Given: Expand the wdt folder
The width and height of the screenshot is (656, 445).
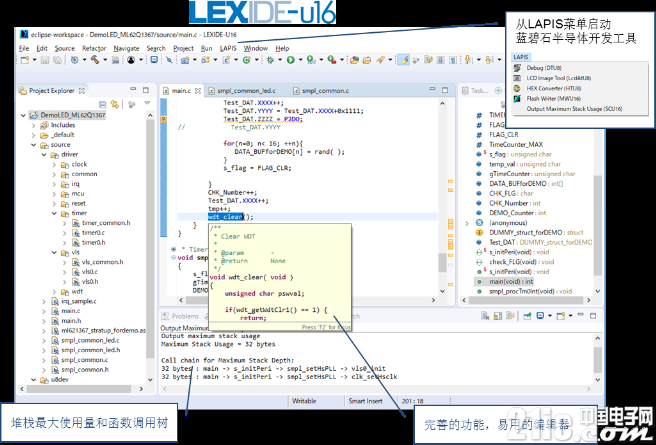Looking at the screenshot, I should point(54,292).
